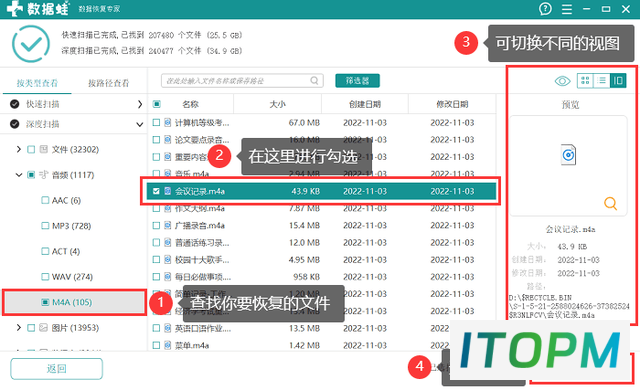Click the file thumbnail in preview pane
Screen dimensions: 640x390
click(x=568, y=155)
